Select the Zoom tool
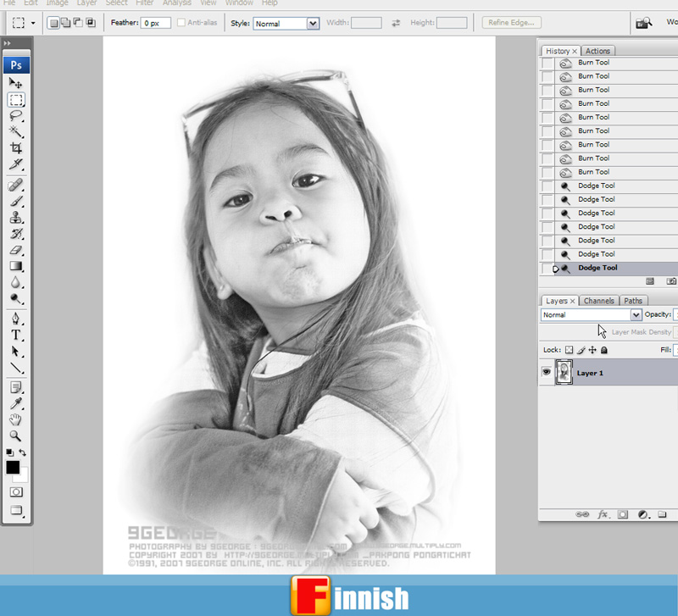Viewport: 678px width, 616px height. tap(15, 436)
